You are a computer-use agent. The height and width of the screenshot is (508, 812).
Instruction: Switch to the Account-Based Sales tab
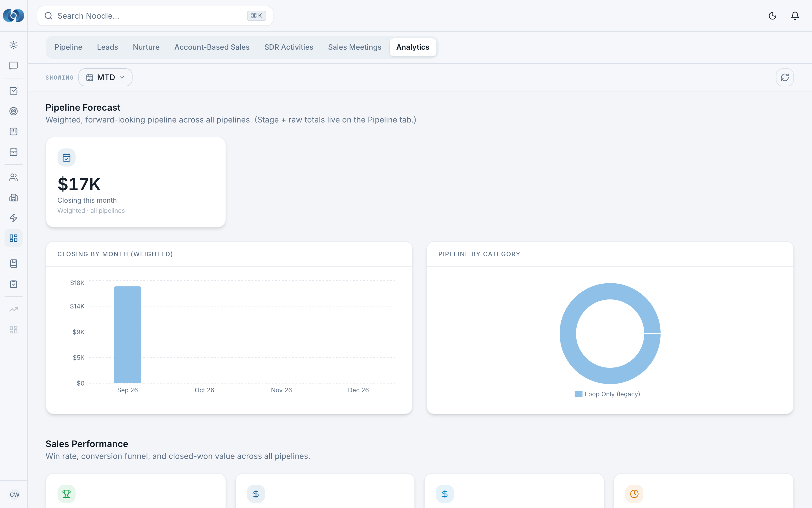(x=212, y=47)
